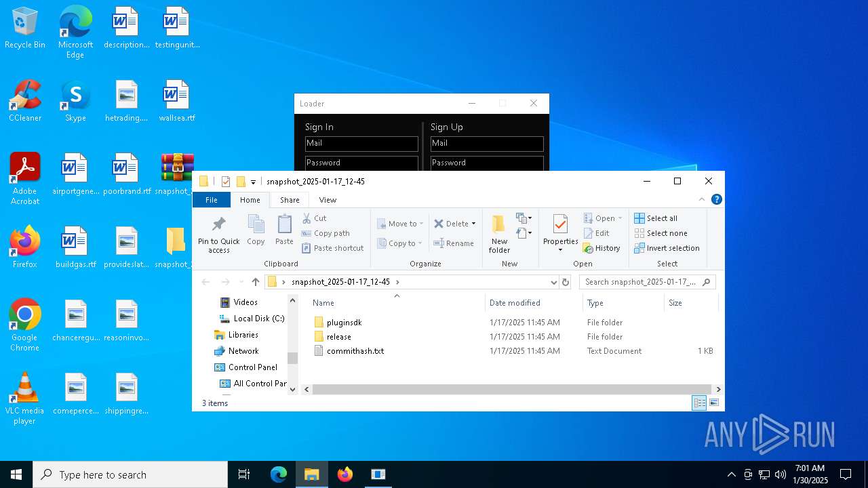Open the Copy to dropdown
Viewport: 868px width, 488px height.
click(400, 243)
